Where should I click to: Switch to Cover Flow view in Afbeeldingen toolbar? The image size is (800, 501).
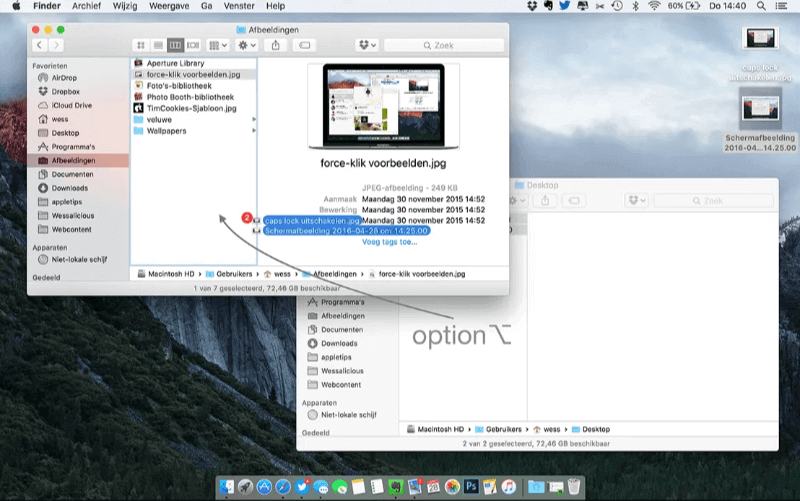point(193,45)
